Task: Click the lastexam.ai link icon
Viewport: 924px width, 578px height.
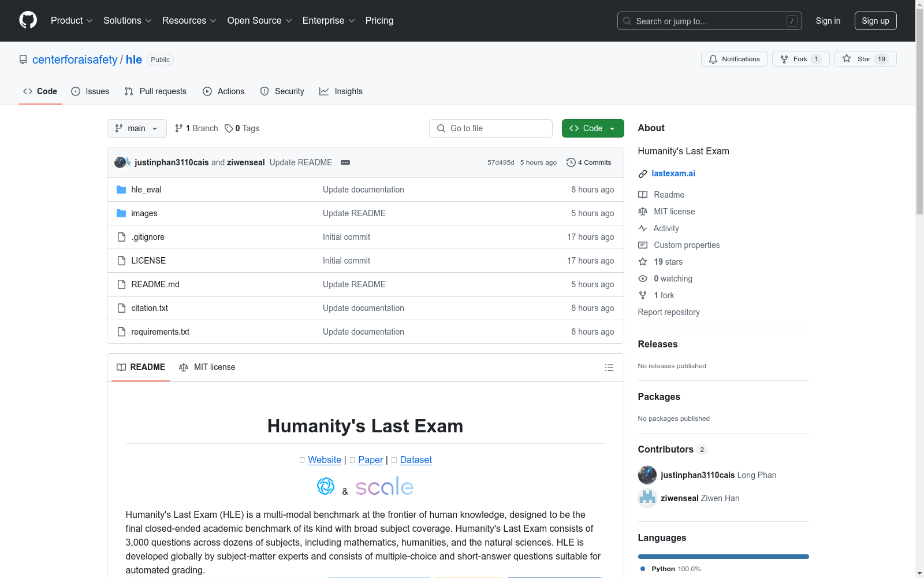Action: click(x=643, y=173)
